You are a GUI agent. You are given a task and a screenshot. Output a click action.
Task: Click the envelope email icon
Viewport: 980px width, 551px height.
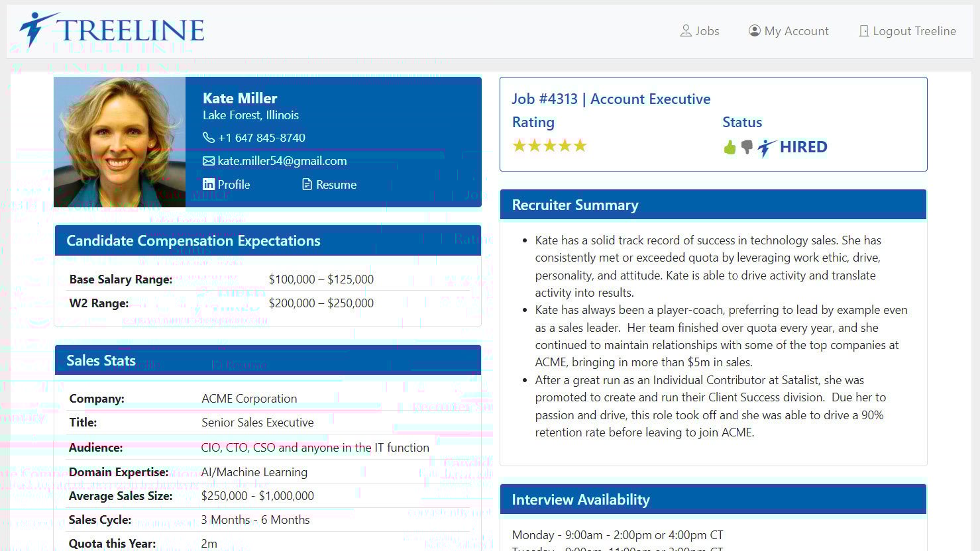(209, 161)
